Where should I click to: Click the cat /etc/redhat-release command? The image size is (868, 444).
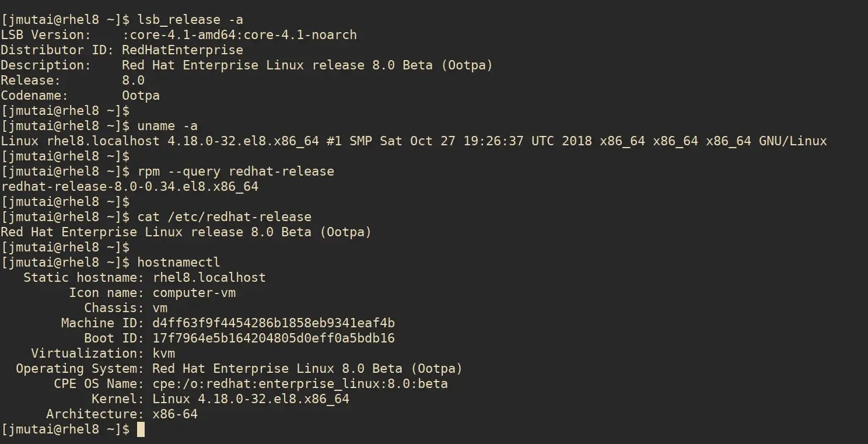click(x=225, y=217)
